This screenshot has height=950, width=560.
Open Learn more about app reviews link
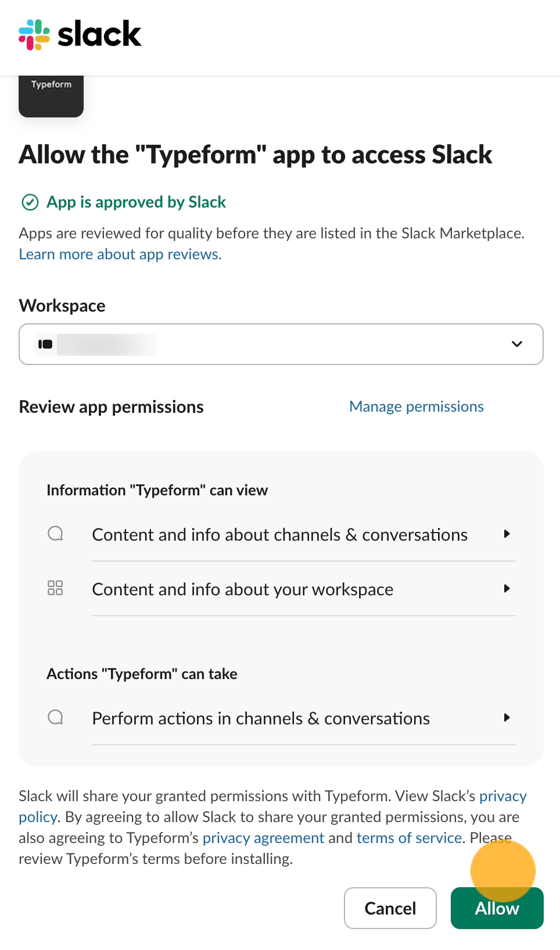120,255
